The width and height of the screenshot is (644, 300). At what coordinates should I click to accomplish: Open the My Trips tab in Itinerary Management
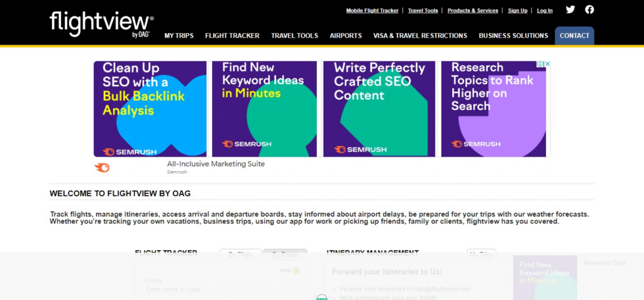click(x=481, y=254)
